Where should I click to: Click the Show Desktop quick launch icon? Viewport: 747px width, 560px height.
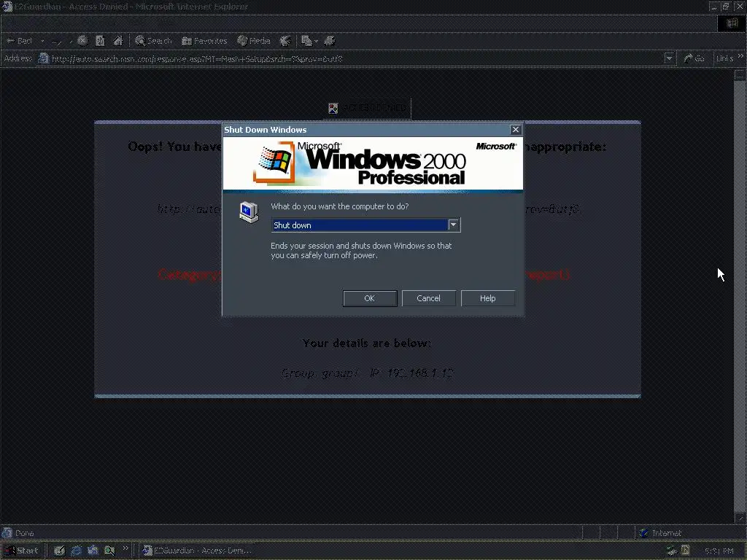tap(59, 551)
